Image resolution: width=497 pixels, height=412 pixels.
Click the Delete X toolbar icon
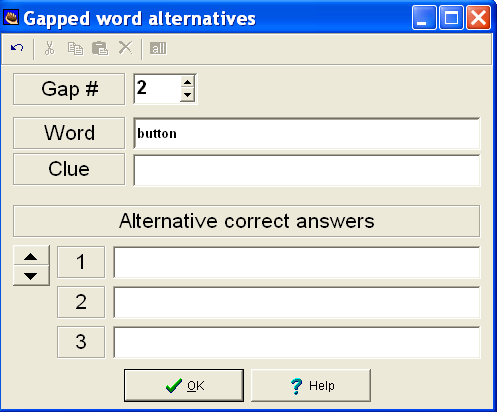pyautogui.click(x=126, y=48)
